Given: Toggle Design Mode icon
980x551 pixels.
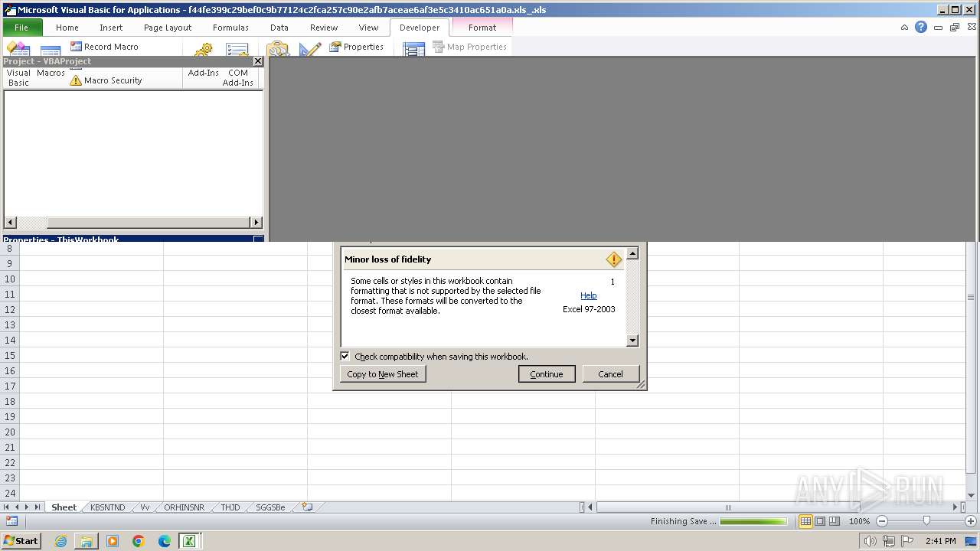Looking at the screenshot, I should coord(310,49).
